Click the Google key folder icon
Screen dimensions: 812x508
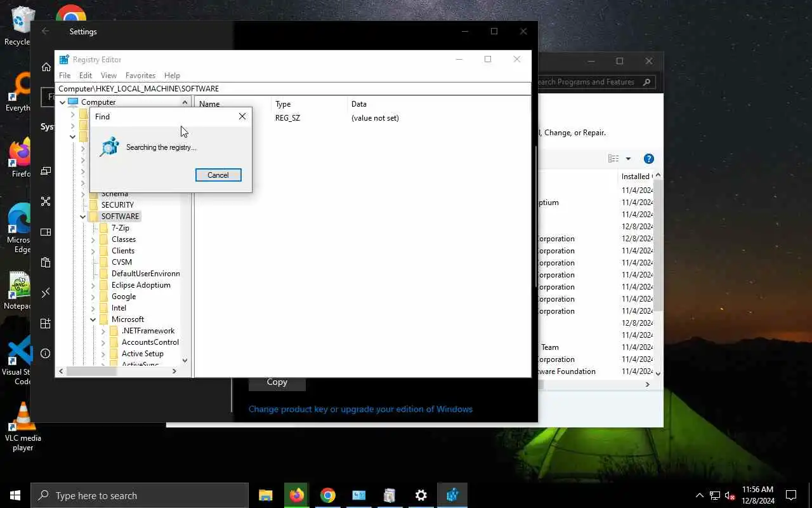coord(104,297)
